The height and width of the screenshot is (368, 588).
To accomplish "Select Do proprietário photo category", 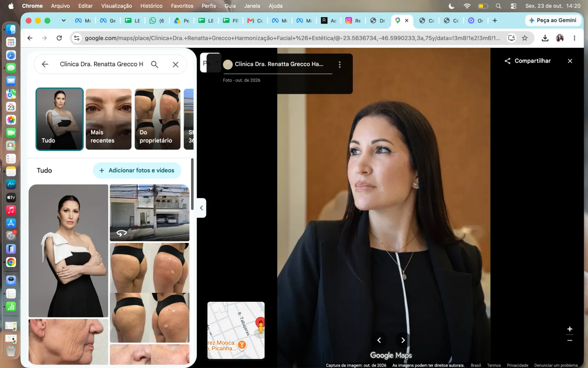I will [158, 119].
